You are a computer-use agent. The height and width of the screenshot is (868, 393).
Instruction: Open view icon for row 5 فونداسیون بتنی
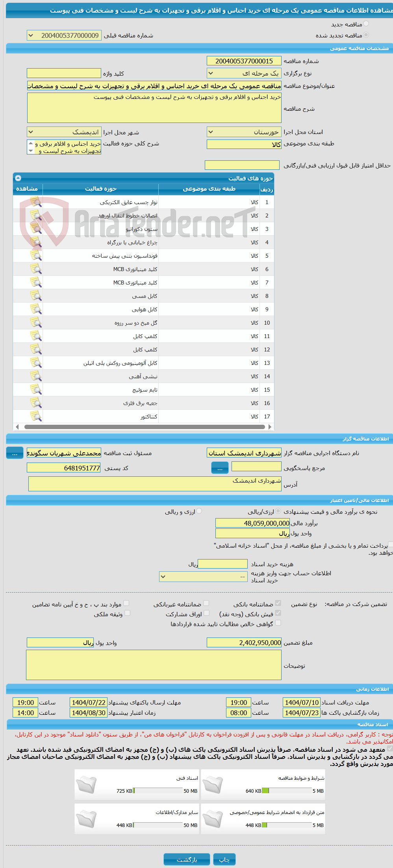36,256
